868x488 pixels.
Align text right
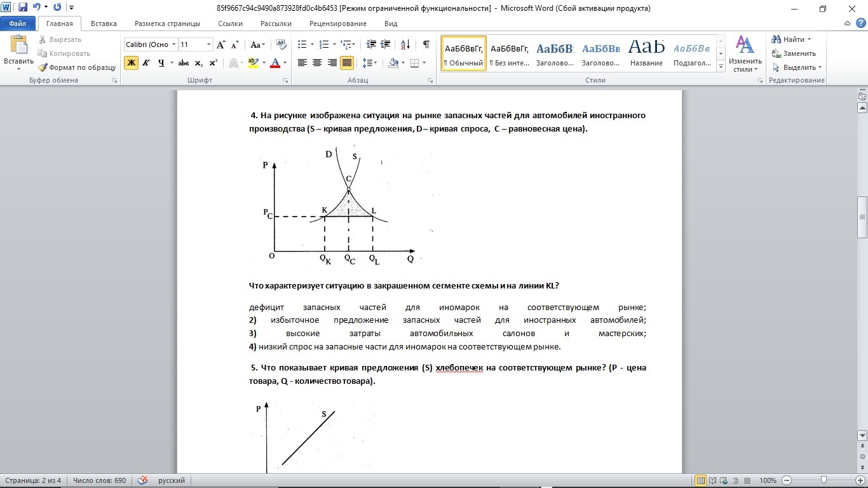[332, 63]
